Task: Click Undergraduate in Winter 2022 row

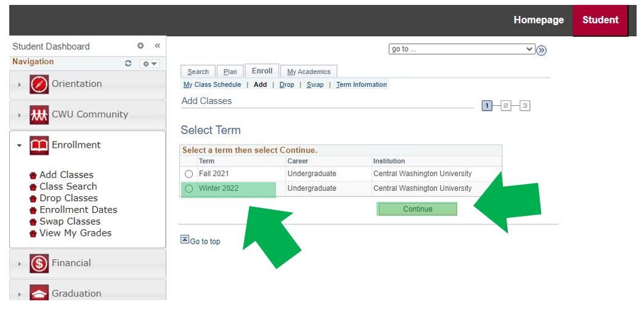Action: 312,188
